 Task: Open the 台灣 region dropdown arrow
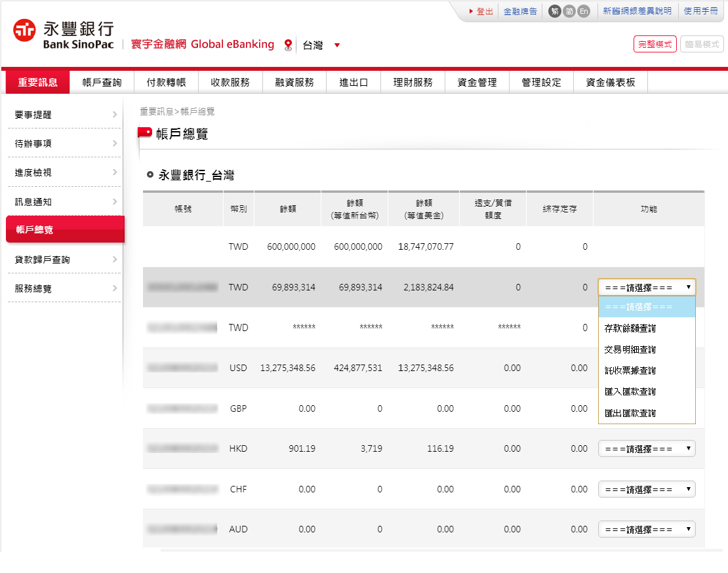[337, 45]
